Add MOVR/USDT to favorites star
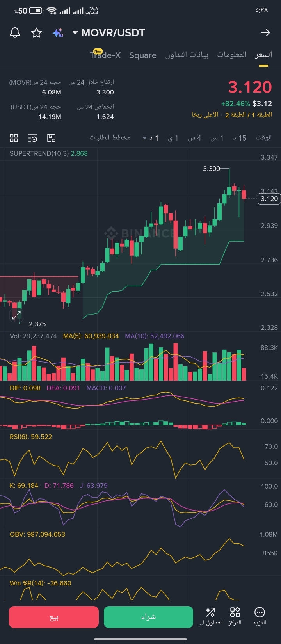Viewport: 281px width, 644px height. 36,33
